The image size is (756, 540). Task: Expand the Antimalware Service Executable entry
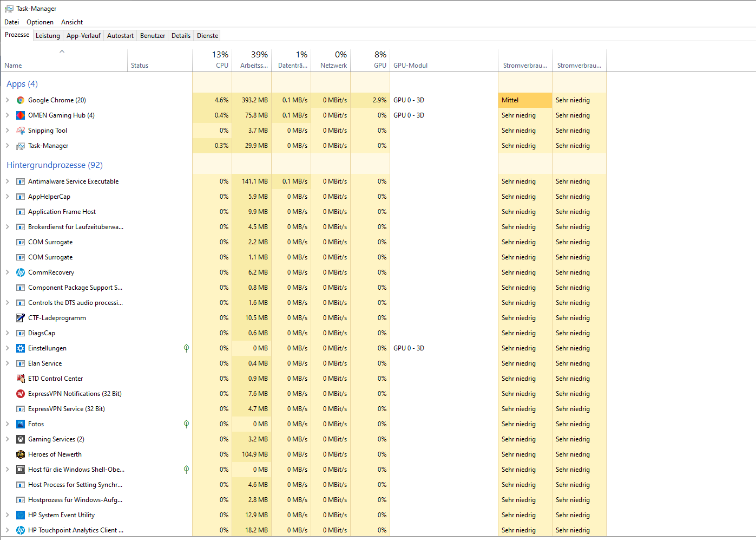coord(8,181)
